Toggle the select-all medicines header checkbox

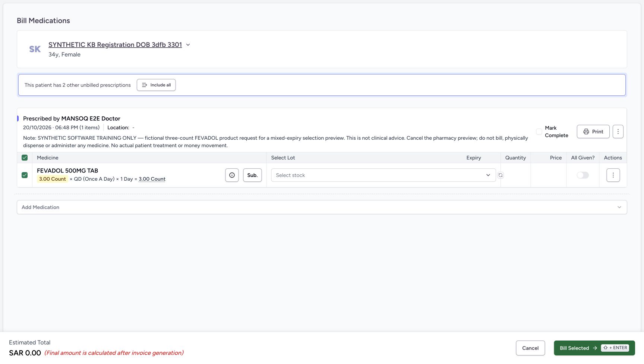[x=25, y=158]
